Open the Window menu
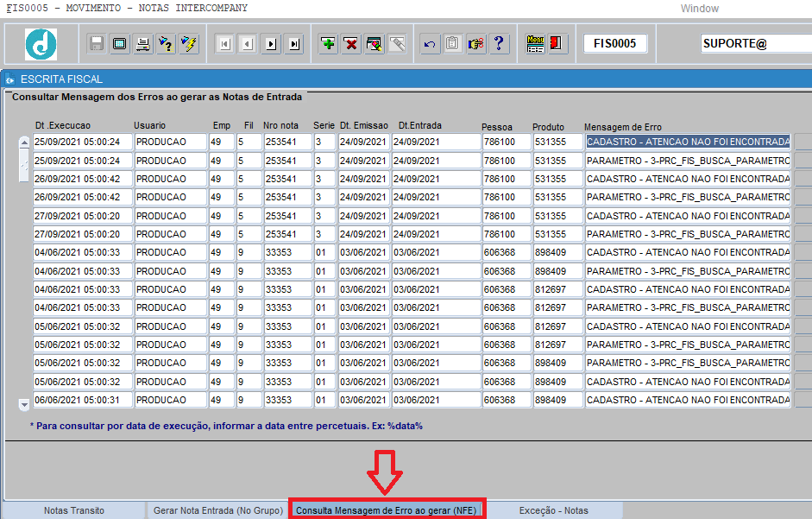812x519 pixels. [700, 9]
